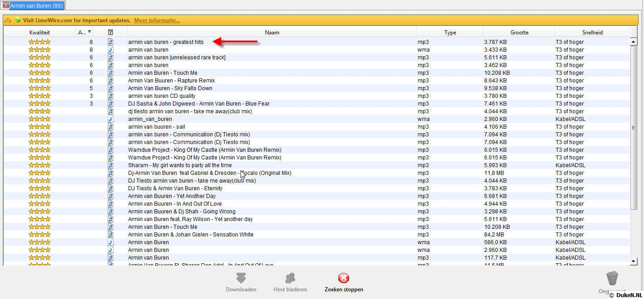Viewport: 644px width, 299px height.
Task: Click the 9.538 KB size cell
Action: click(495, 88)
